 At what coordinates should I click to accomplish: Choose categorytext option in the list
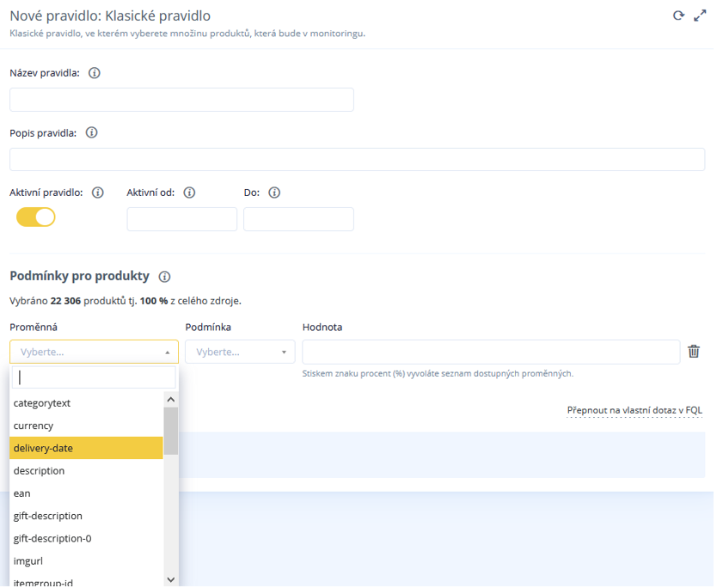[x=86, y=402]
